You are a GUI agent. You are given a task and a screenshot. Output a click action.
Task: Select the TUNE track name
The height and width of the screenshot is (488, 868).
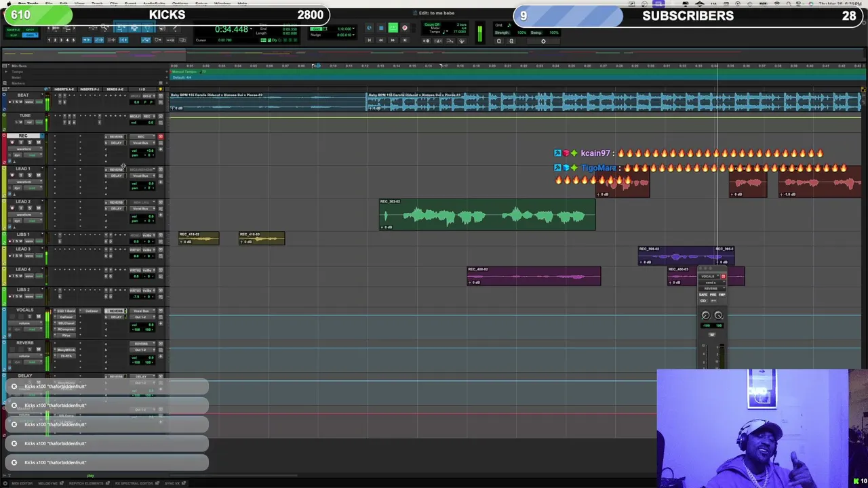(25, 115)
